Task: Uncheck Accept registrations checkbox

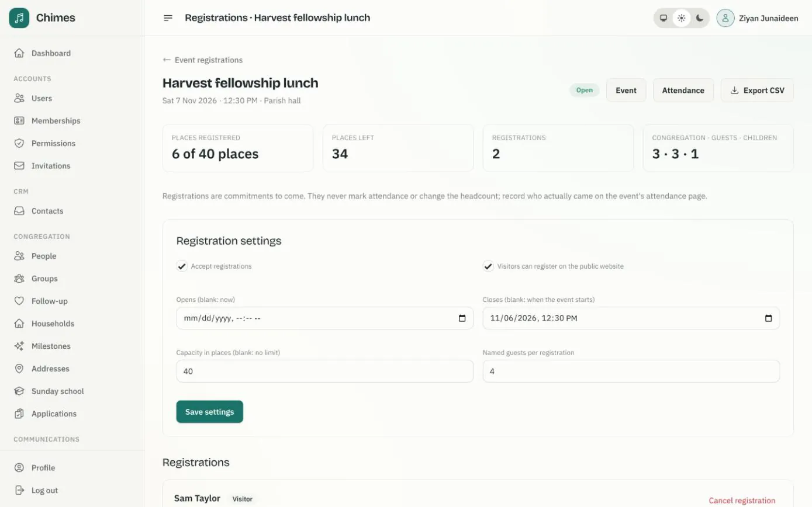Action: click(x=182, y=266)
